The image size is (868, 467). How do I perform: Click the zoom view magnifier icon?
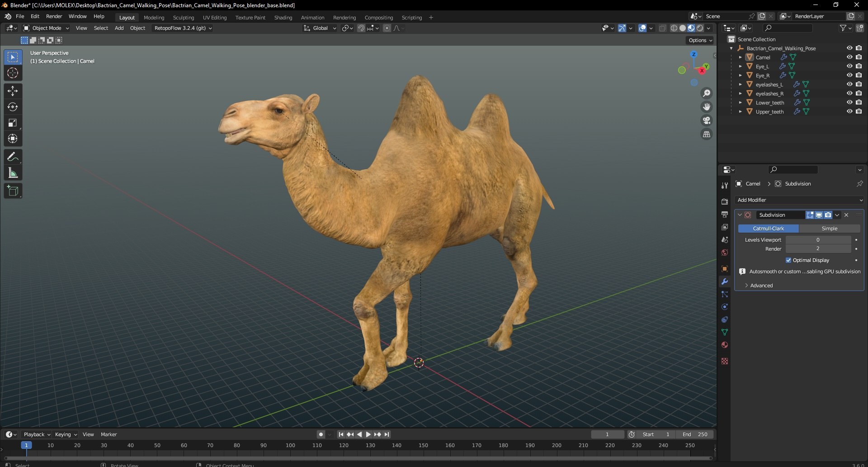pyautogui.click(x=706, y=93)
